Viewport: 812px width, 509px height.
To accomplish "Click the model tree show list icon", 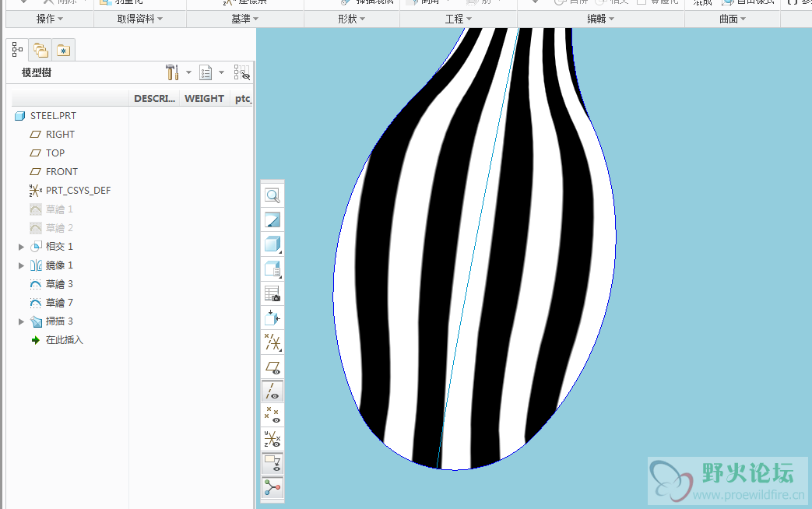I will coord(206,72).
